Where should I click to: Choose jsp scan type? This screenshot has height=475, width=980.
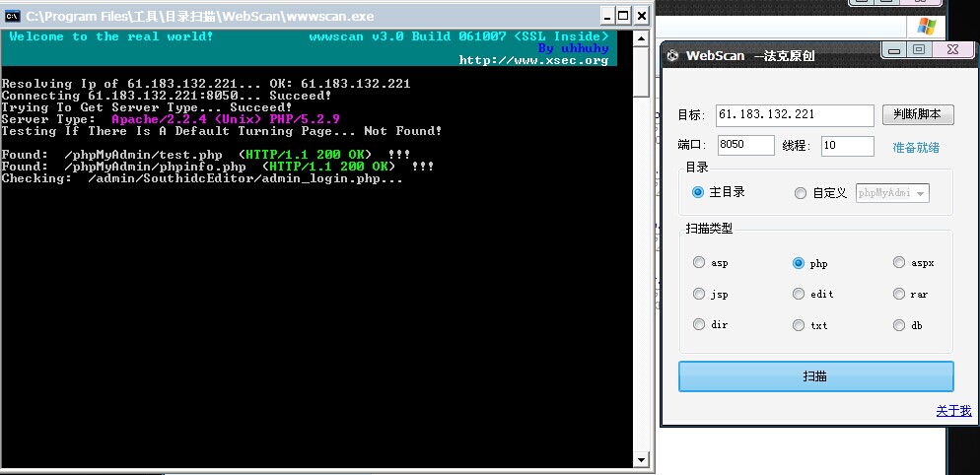pyautogui.click(x=699, y=294)
